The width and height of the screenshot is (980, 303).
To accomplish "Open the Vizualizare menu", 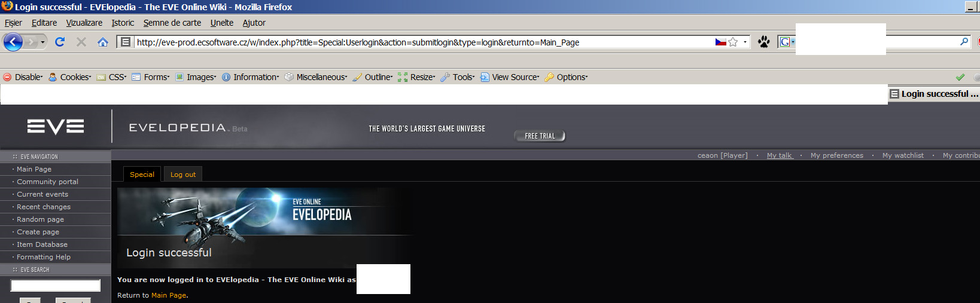I will 84,23.
